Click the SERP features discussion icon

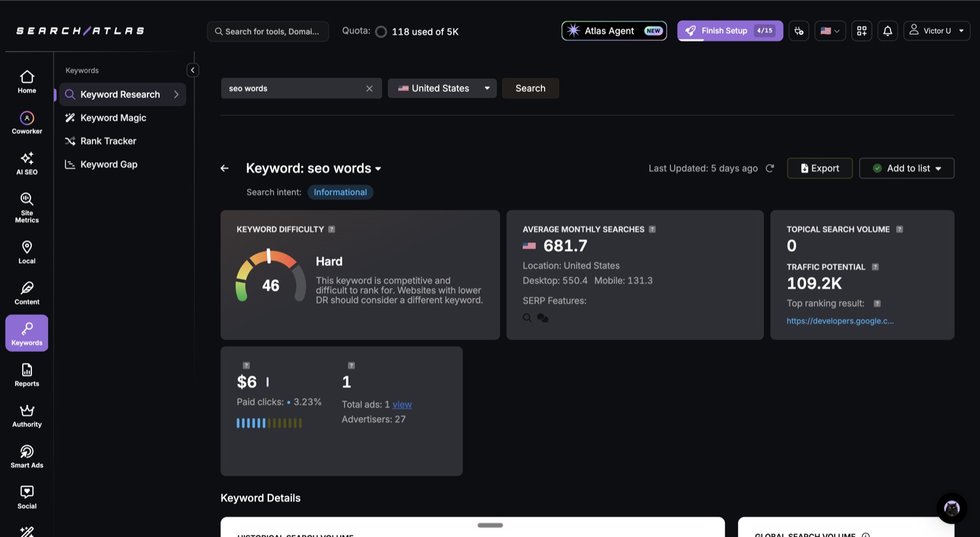[543, 318]
